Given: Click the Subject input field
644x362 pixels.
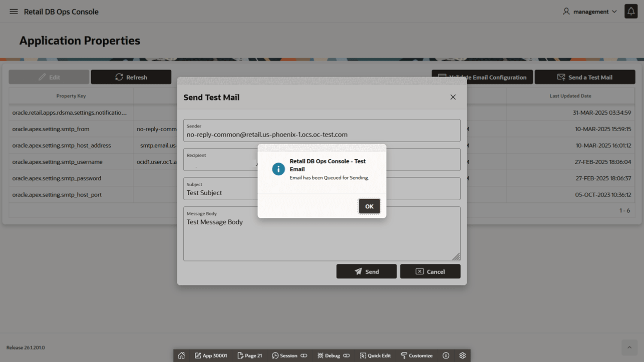Looking at the screenshot, I should pyautogui.click(x=322, y=189).
